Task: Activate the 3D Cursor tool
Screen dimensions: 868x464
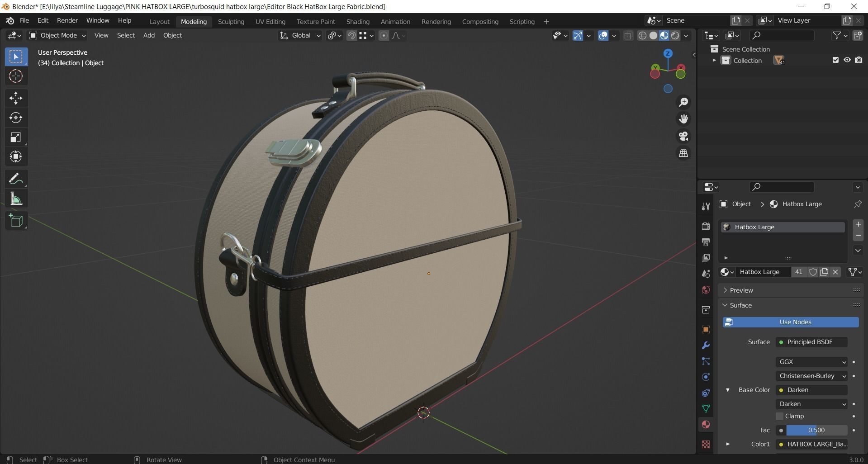Action: pyautogui.click(x=16, y=76)
